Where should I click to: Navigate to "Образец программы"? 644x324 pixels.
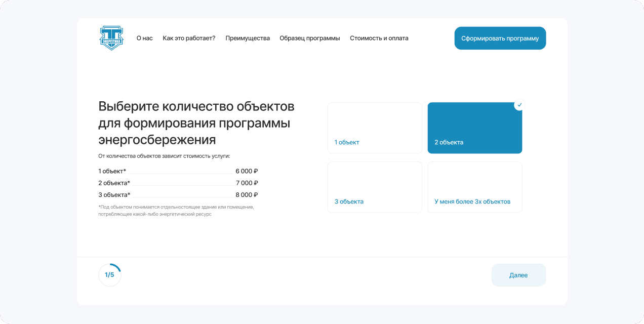pyautogui.click(x=310, y=38)
